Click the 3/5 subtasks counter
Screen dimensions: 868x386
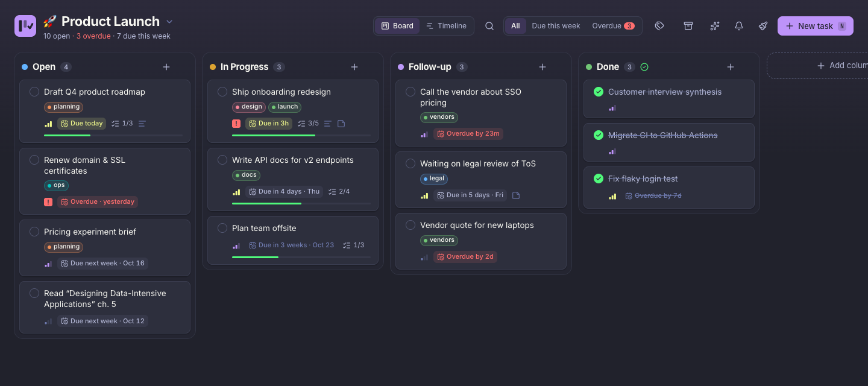(x=309, y=124)
